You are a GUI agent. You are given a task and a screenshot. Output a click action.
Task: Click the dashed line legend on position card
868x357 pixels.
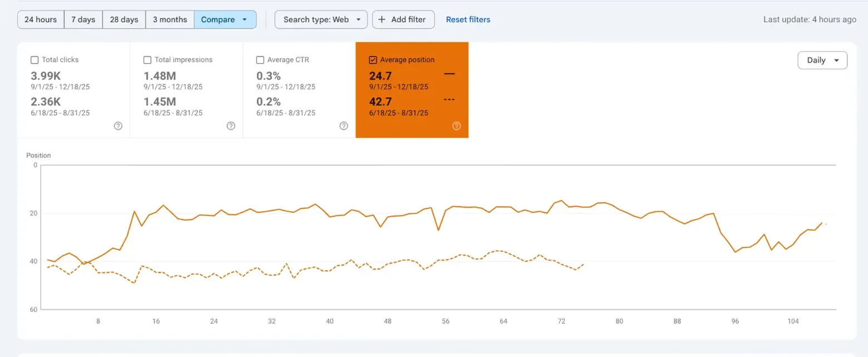tap(450, 100)
